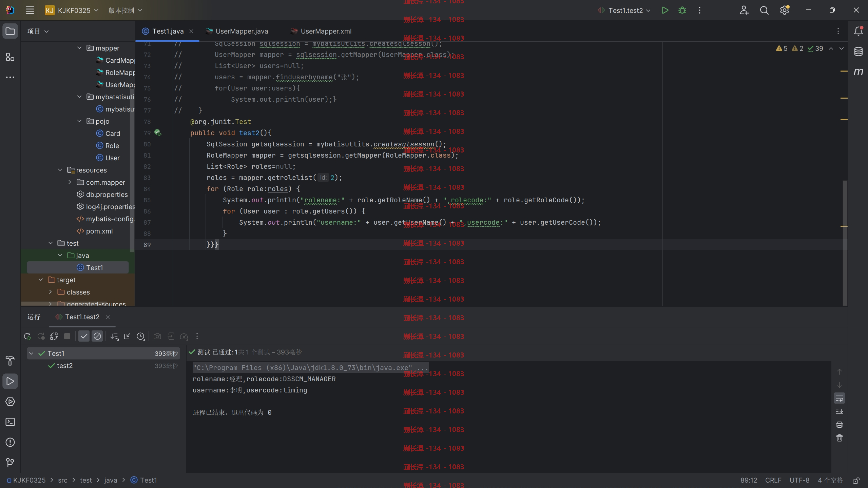The image size is (868, 488).
Task: Open the Problems tool window
Action: click(x=10, y=442)
